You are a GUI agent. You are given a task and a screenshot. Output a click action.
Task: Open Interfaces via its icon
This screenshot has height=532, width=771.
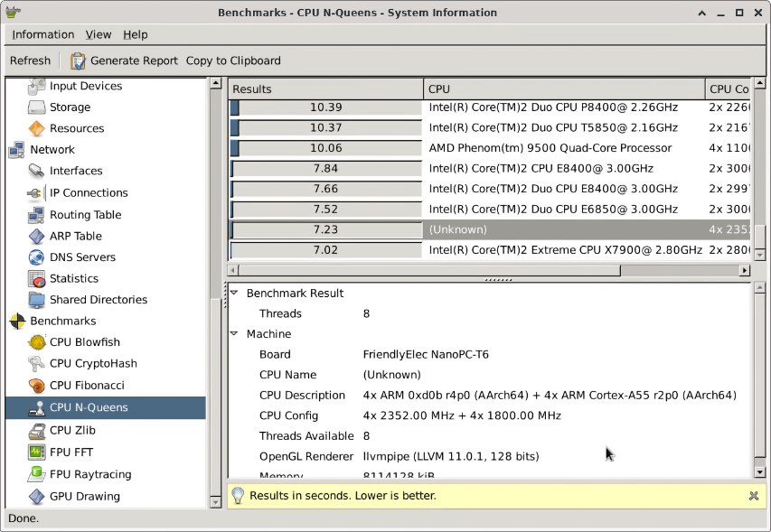37,171
